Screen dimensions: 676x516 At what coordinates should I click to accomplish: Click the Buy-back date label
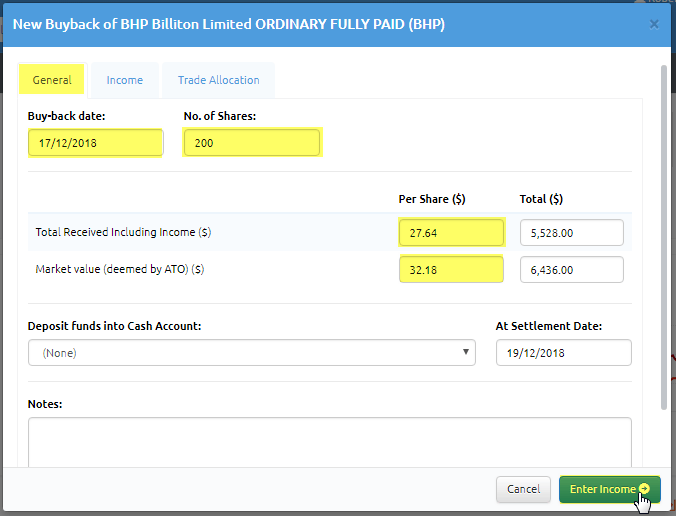(66, 116)
